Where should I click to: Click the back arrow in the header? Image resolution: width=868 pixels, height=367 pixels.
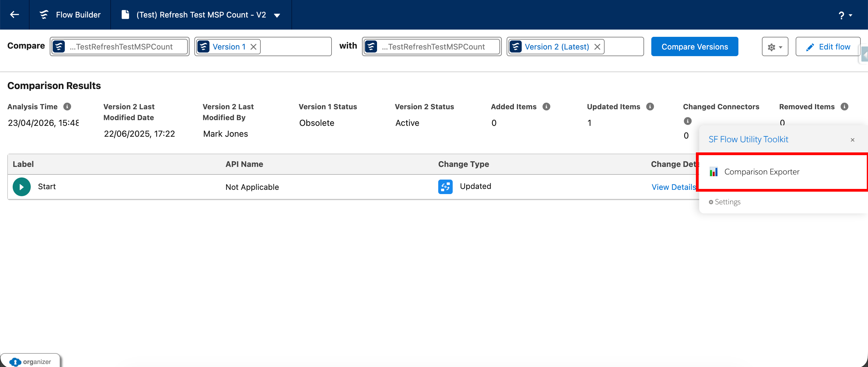[x=14, y=14]
